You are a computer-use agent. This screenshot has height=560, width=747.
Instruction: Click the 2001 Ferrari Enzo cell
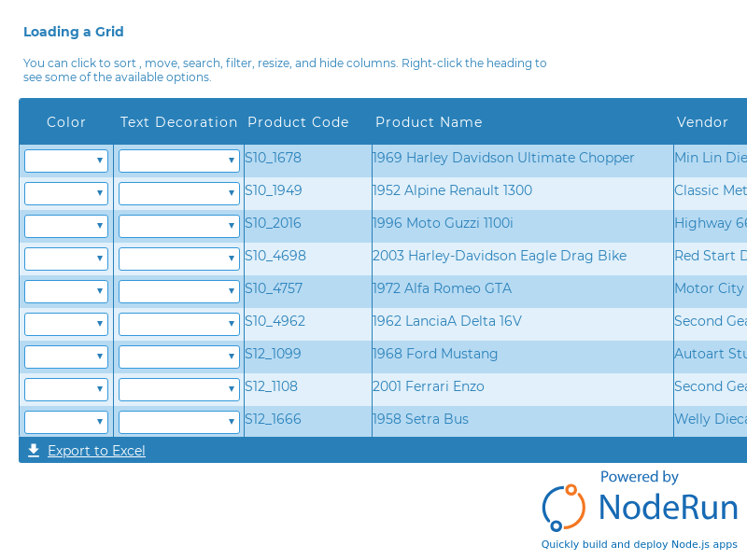click(429, 386)
